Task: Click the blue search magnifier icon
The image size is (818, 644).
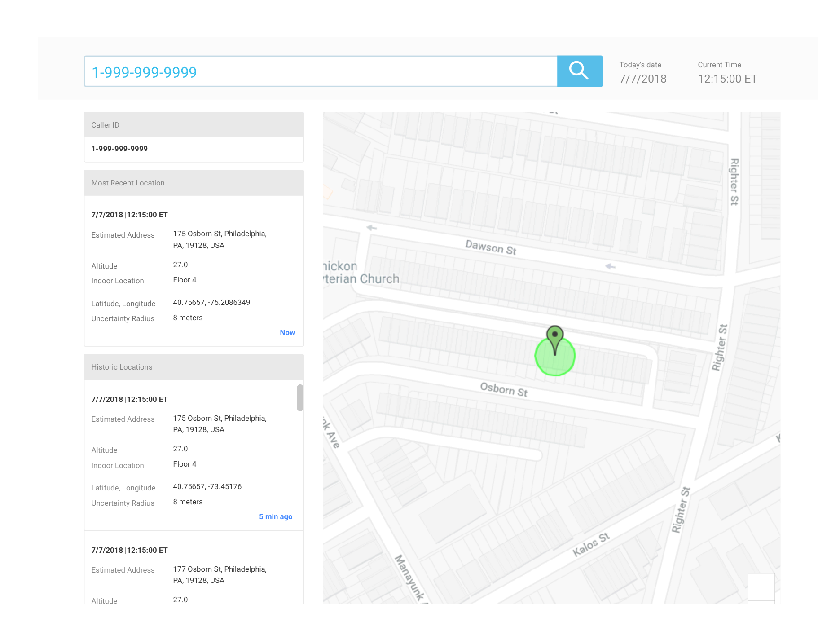Action: [x=579, y=71]
